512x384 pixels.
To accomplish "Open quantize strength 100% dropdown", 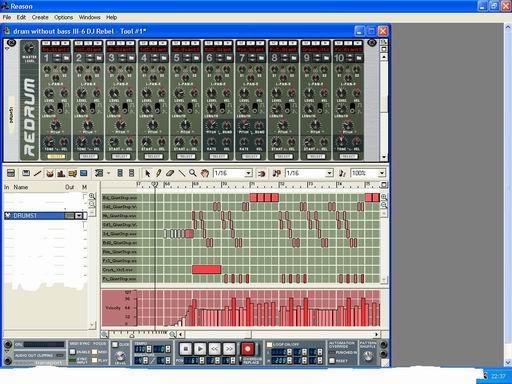I will (382, 173).
